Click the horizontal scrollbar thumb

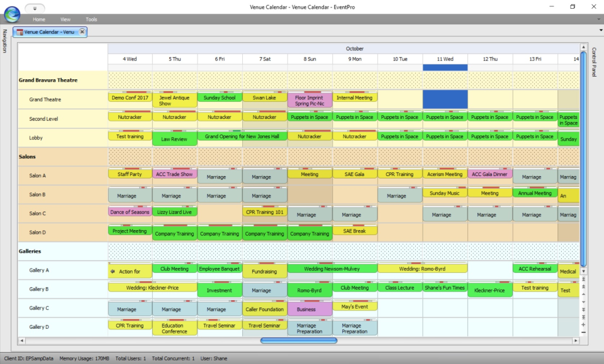[x=298, y=341]
